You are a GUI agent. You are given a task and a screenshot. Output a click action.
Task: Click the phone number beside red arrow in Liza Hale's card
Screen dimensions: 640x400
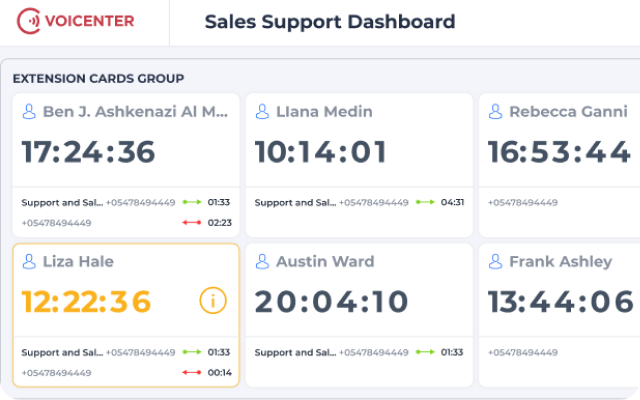56,373
